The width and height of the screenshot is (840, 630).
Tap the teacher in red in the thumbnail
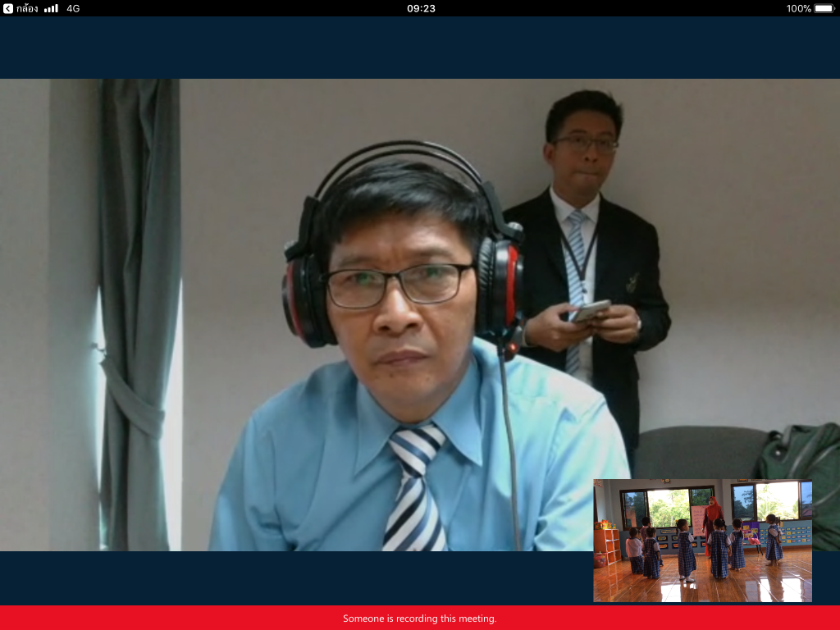click(x=712, y=515)
